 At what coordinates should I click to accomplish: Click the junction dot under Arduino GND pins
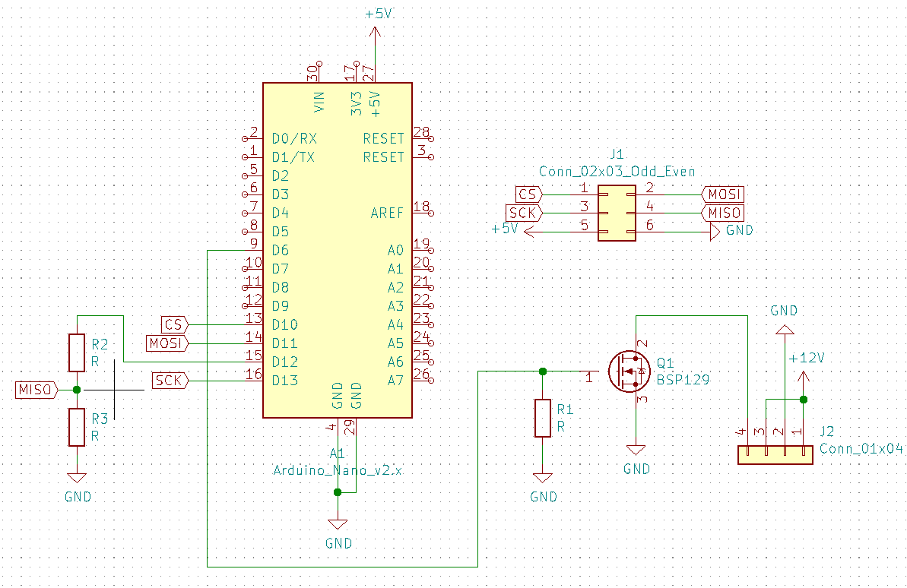point(338,492)
